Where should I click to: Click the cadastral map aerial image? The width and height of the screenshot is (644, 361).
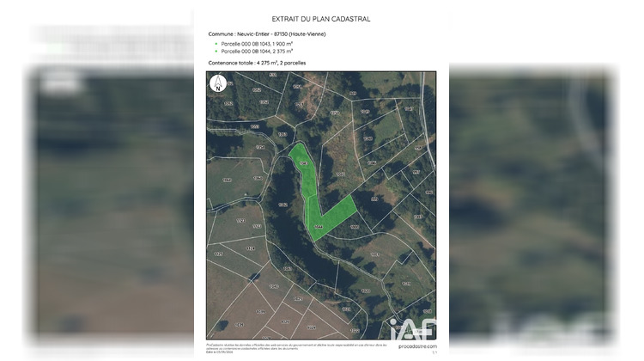pos(321,205)
